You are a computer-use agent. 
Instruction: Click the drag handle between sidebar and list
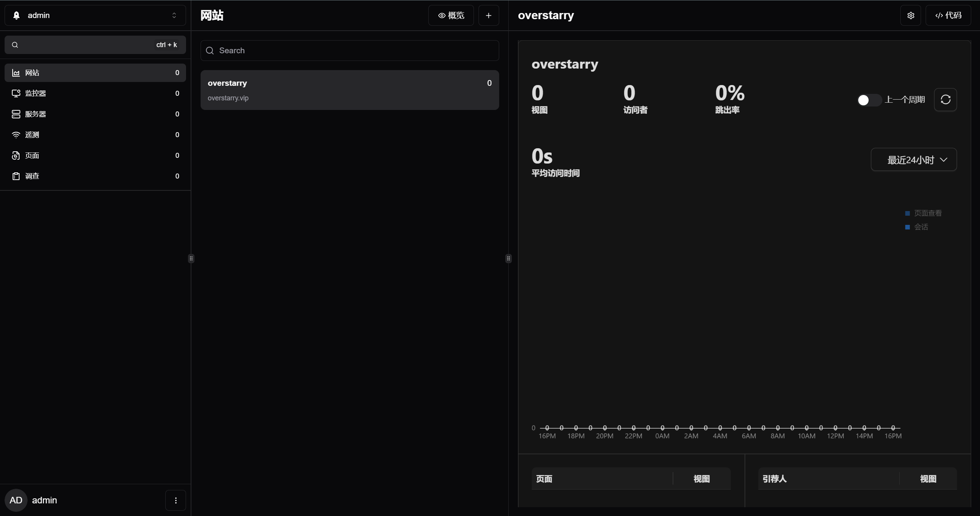191,258
